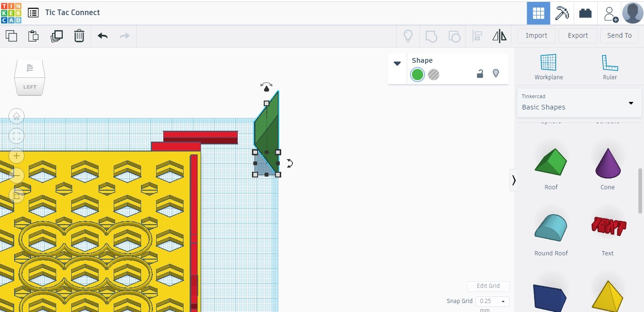Select the Workplane tool

[x=549, y=67]
